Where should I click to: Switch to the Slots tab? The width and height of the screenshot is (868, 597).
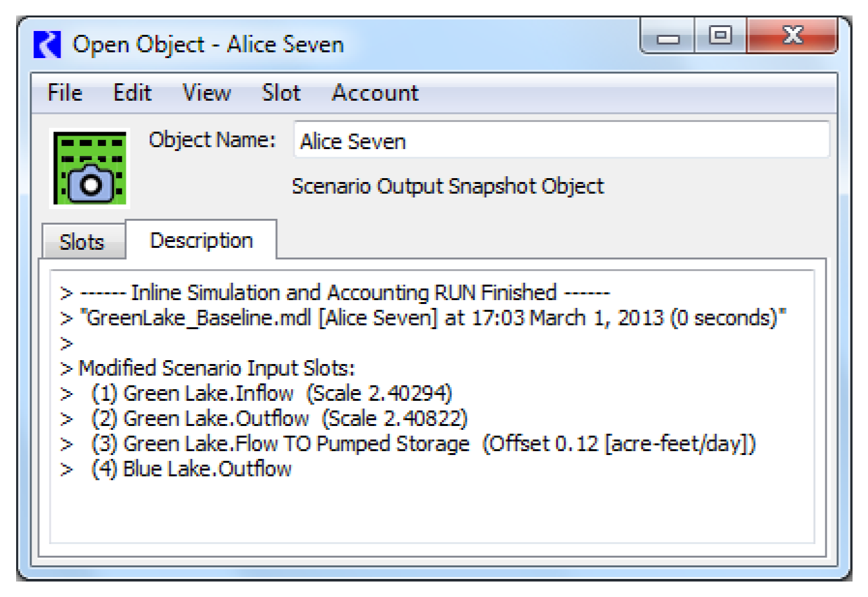[82, 242]
